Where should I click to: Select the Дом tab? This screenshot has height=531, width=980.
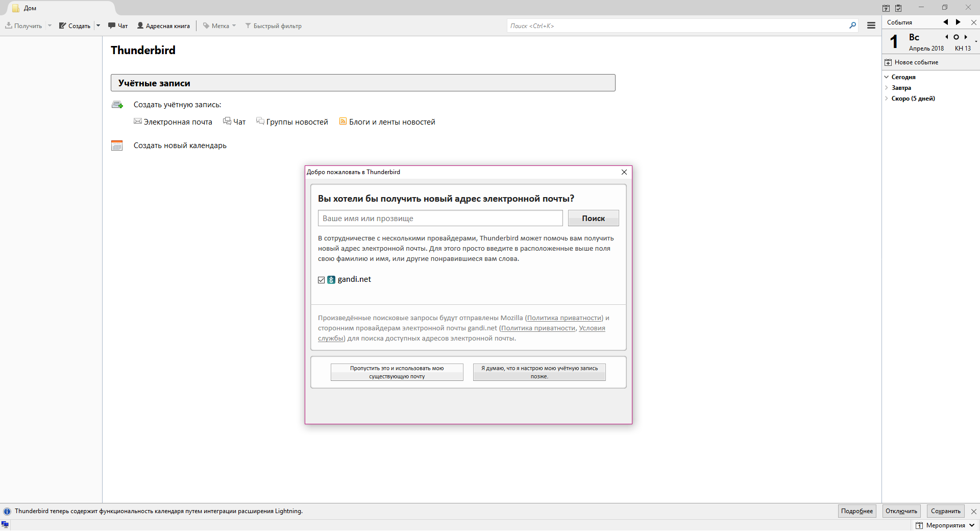(61, 8)
